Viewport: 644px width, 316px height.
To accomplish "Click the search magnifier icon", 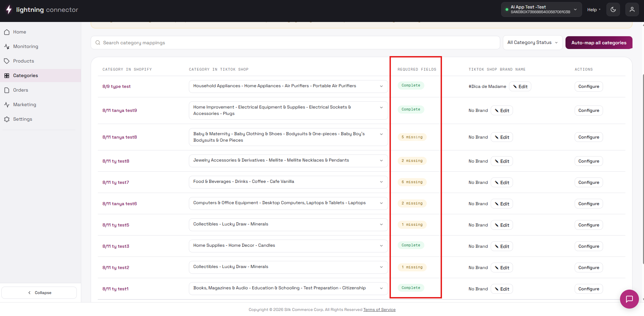I will [98, 43].
